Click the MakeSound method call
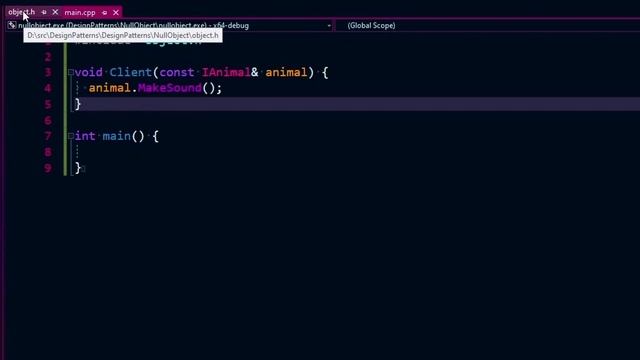The width and height of the screenshot is (640, 360). coord(170,88)
